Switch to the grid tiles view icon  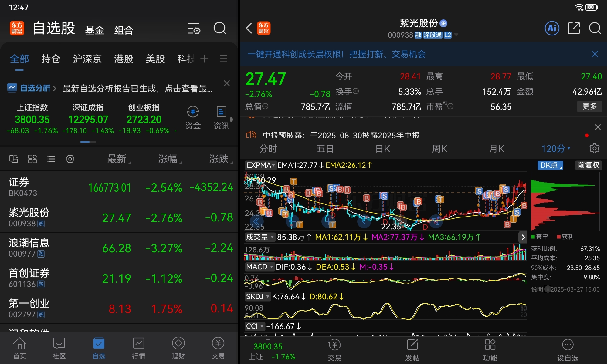point(32,159)
